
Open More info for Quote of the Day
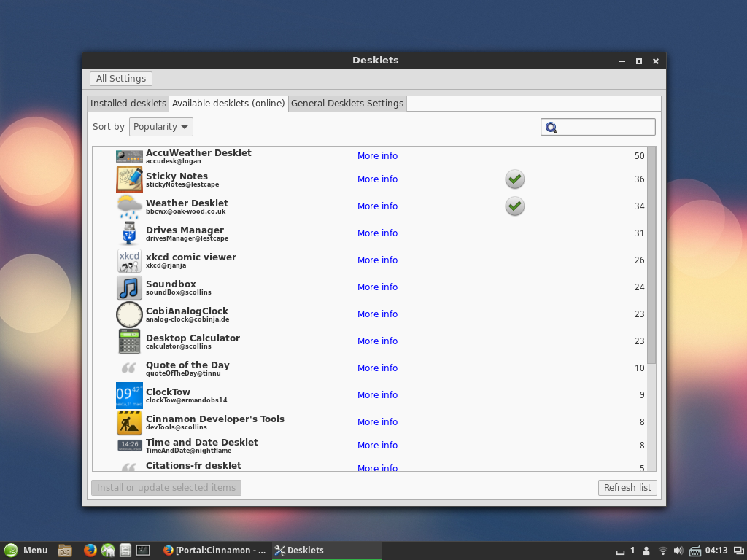point(377,368)
